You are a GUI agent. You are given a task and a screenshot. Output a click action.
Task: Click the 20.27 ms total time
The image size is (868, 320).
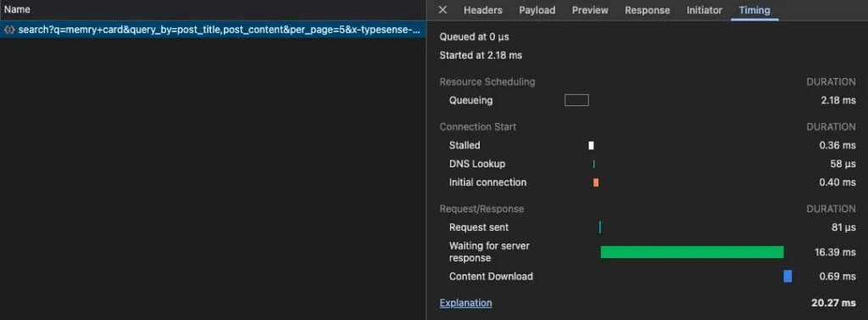[834, 303]
